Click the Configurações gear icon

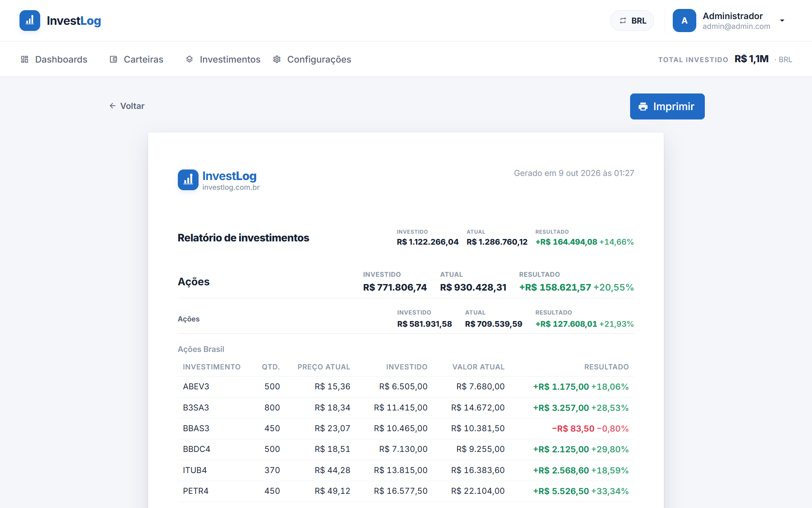click(277, 59)
